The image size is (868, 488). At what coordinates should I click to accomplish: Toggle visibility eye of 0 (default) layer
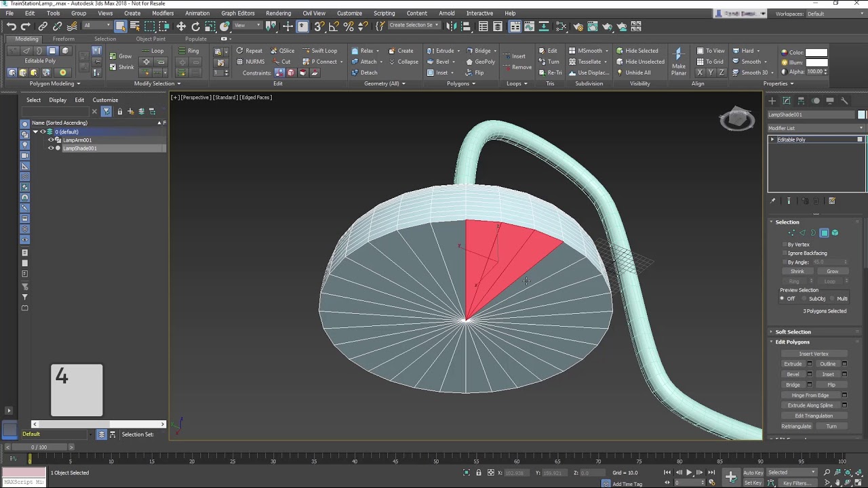(x=43, y=131)
